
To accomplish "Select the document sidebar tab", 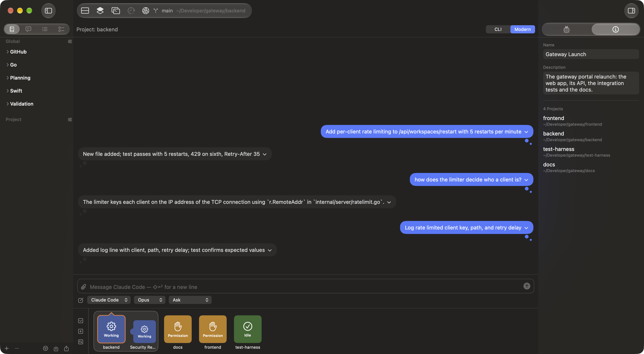I will 12,29.
